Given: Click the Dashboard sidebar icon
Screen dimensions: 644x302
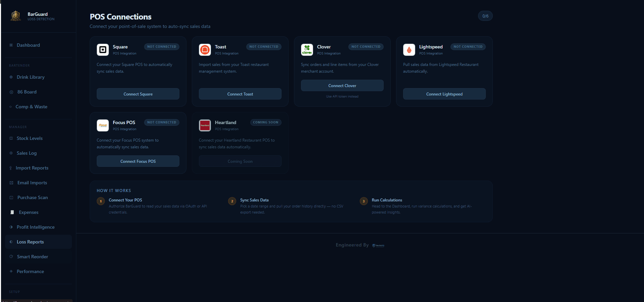Looking at the screenshot, I should (x=11, y=45).
